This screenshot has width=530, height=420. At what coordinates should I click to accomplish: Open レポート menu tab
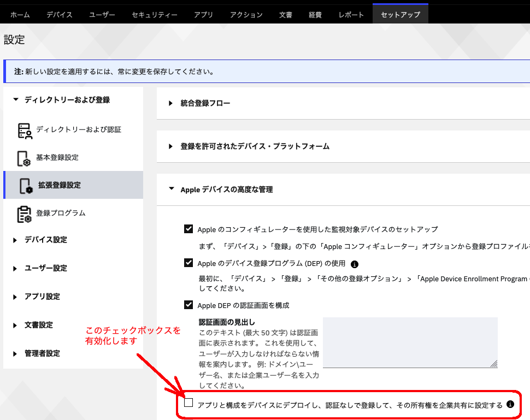[x=351, y=15]
